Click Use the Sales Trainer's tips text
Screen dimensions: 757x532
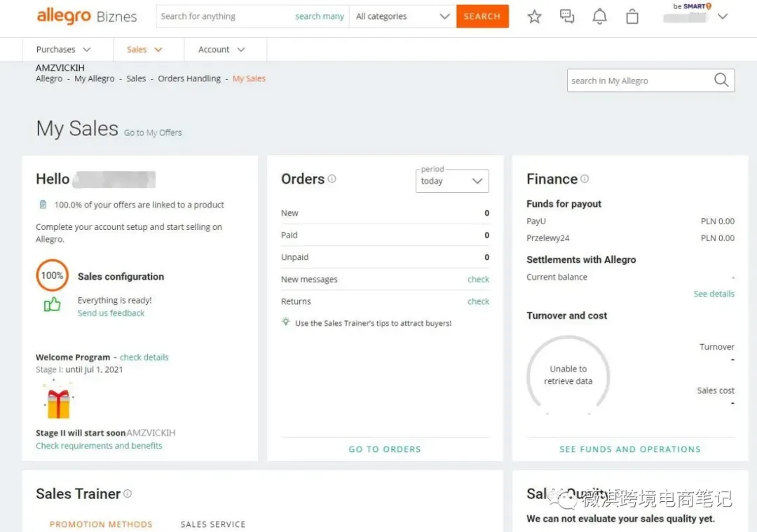click(373, 323)
